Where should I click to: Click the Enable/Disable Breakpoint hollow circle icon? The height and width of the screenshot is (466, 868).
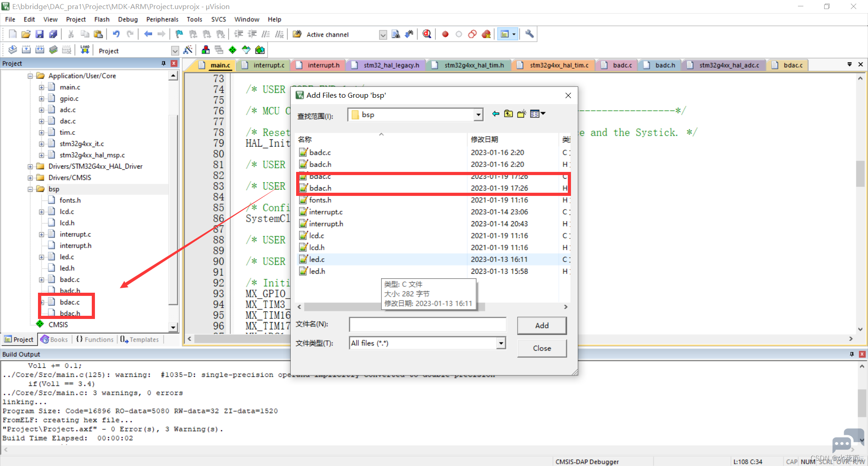tap(459, 34)
